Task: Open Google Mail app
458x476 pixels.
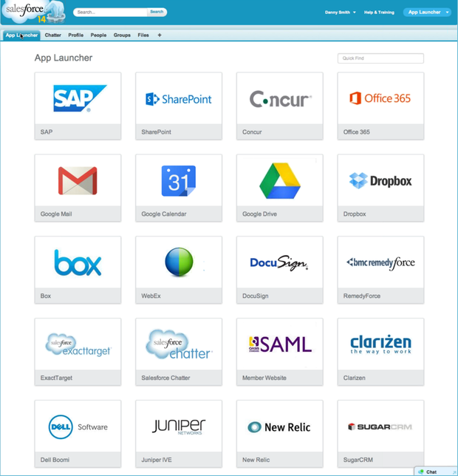Action: [78, 188]
